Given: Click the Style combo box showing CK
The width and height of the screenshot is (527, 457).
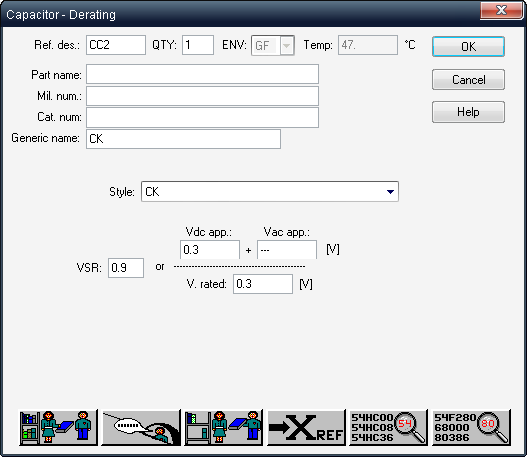Looking at the screenshot, I should click(x=270, y=192).
